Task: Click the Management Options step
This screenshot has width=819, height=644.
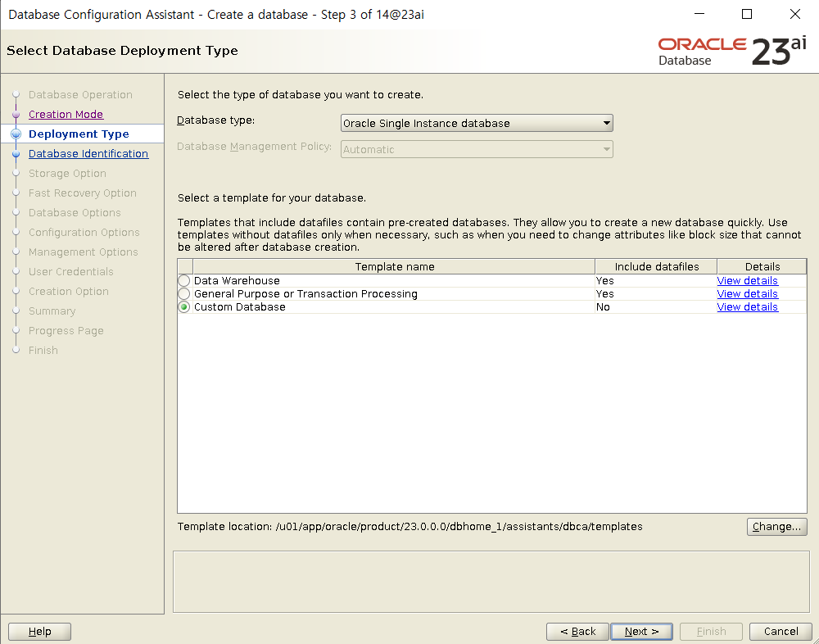Action: click(83, 252)
